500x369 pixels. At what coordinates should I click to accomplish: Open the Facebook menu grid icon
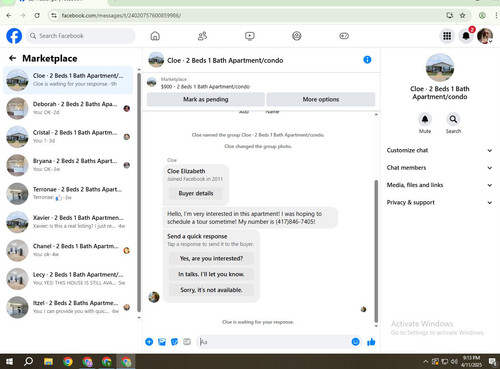pyautogui.click(x=447, y=36)
